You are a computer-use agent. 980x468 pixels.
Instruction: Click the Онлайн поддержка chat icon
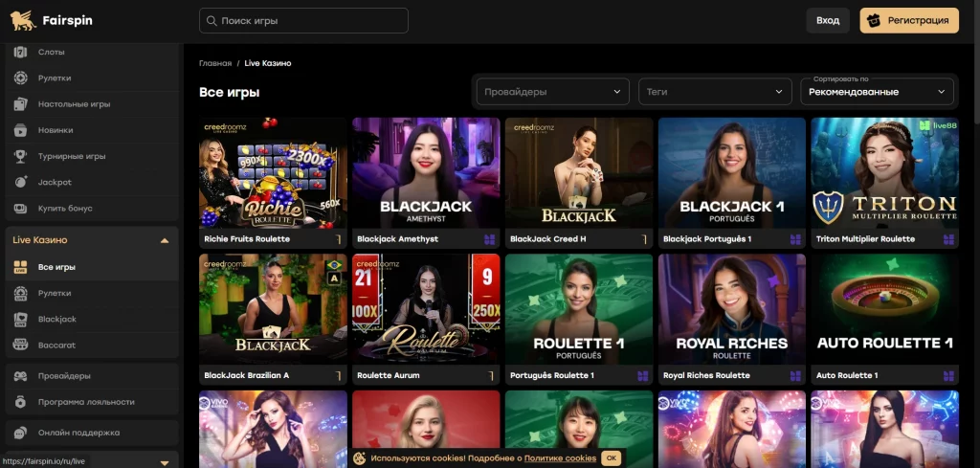click(21, 433)
